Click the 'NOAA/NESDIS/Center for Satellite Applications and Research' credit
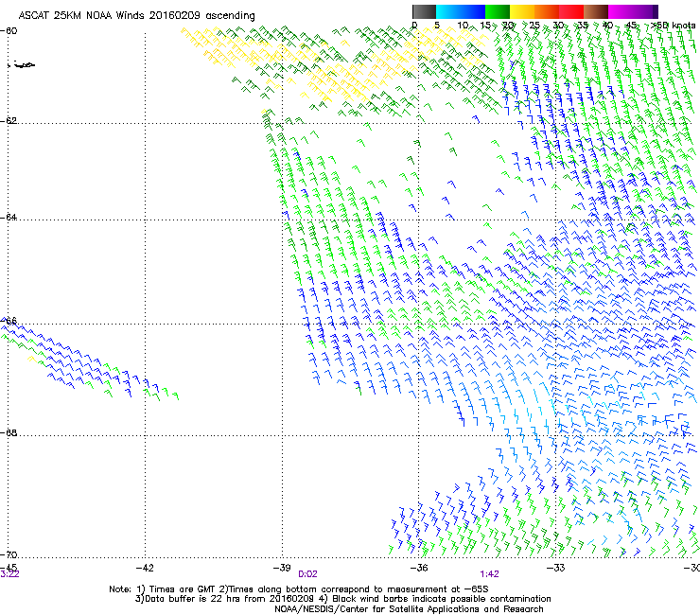This screenshot has width=700, height=615. pos(409,609)
